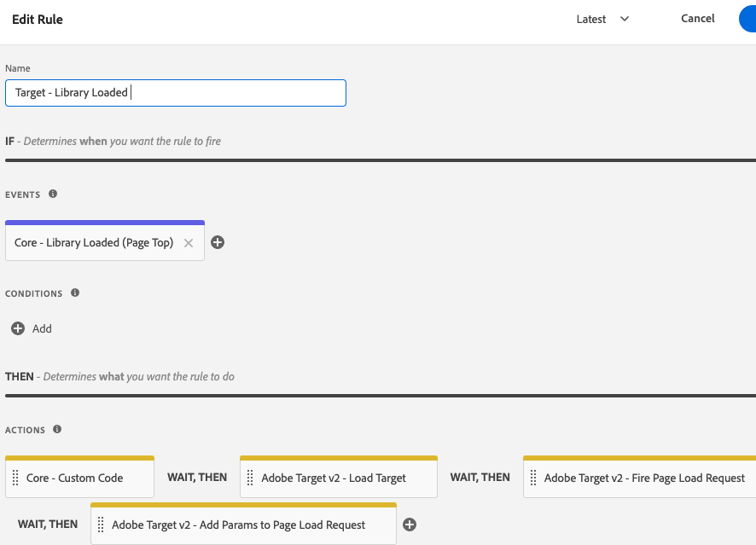Click the add event plus icon
This screenshot has width=756, height=545.
(x=218, y=242)
